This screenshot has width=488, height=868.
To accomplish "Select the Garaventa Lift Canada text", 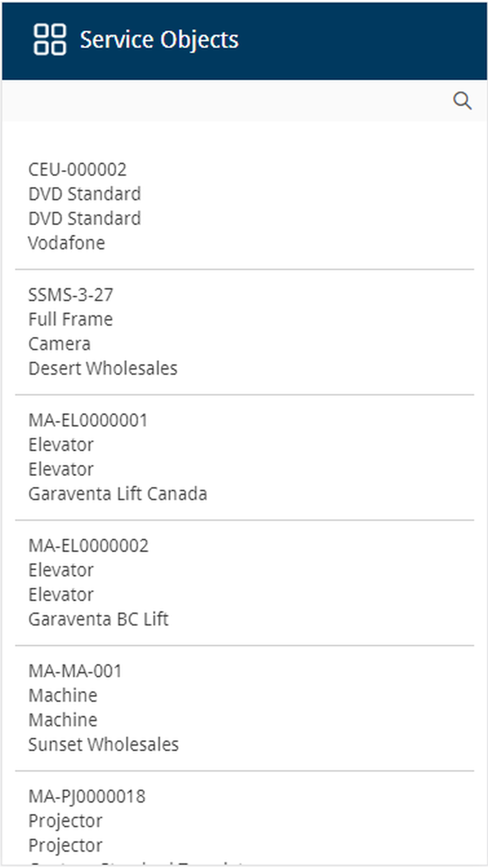I will pyautogui.click(x=118, y=494).
